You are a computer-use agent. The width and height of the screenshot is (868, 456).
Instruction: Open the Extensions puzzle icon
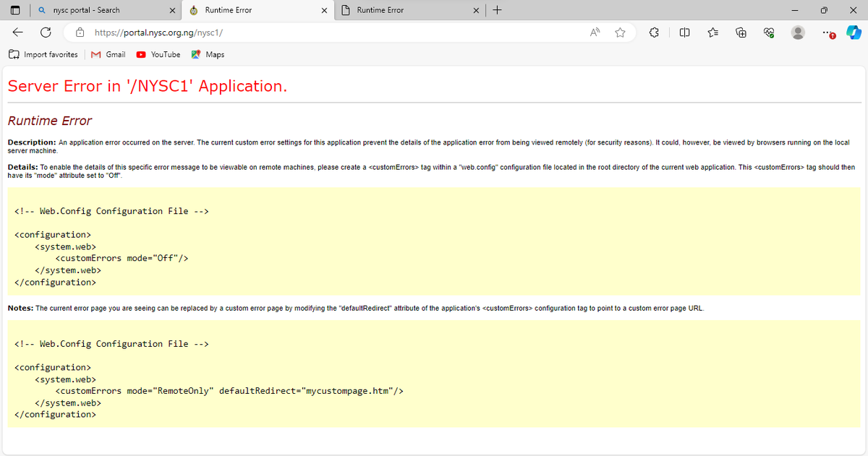[655, 33]
